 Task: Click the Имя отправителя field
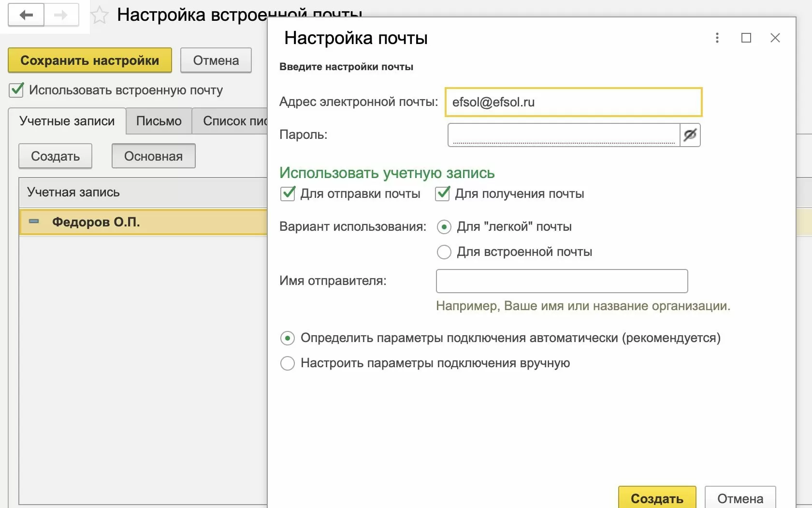[x=562, y=281]
